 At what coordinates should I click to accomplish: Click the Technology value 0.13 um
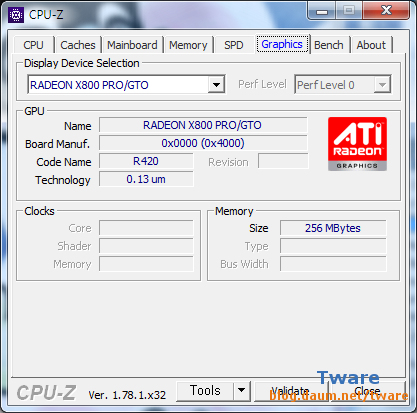[146, 179]
